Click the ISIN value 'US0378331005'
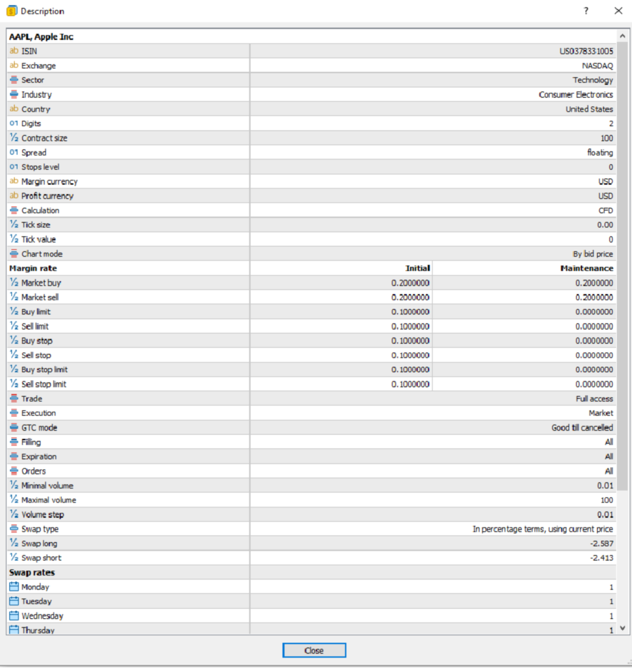This screenshot has height=672, width=632. 586,51
